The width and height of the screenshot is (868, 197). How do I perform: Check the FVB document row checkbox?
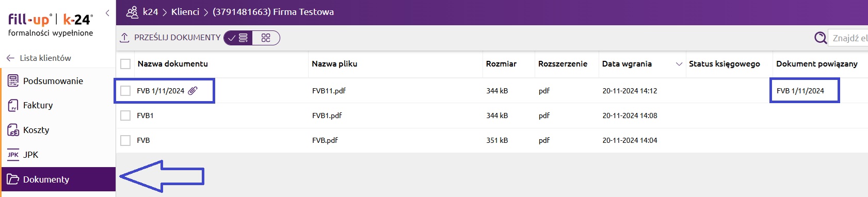(125, 140)
